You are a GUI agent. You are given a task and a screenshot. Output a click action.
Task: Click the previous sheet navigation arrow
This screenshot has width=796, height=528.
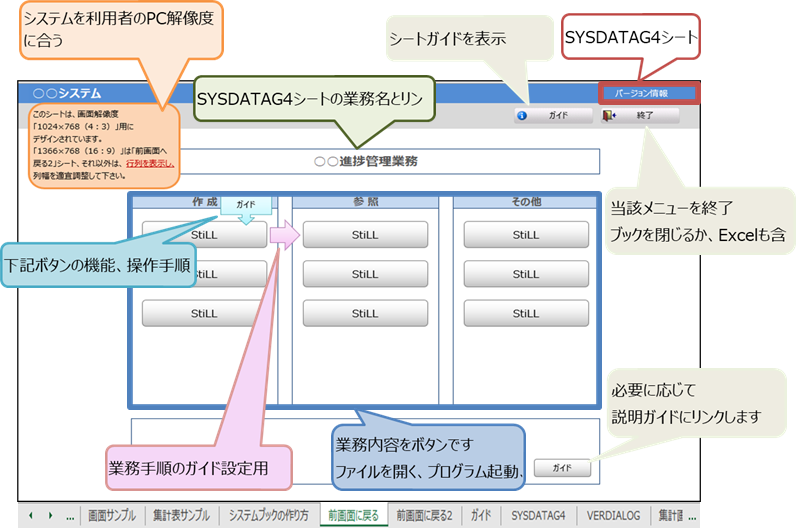tap(31, 516)
